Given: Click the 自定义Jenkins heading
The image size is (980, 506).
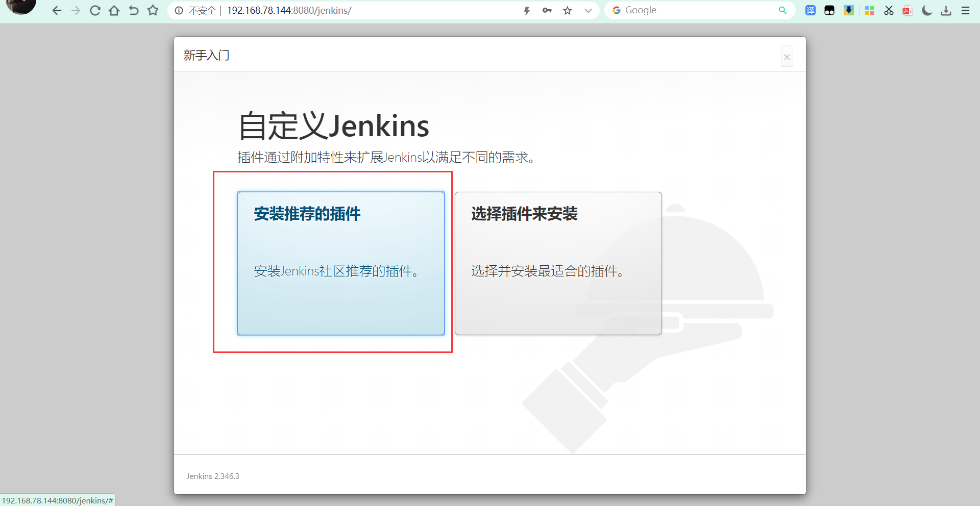Looking at the screenshot, I should 334,125.
